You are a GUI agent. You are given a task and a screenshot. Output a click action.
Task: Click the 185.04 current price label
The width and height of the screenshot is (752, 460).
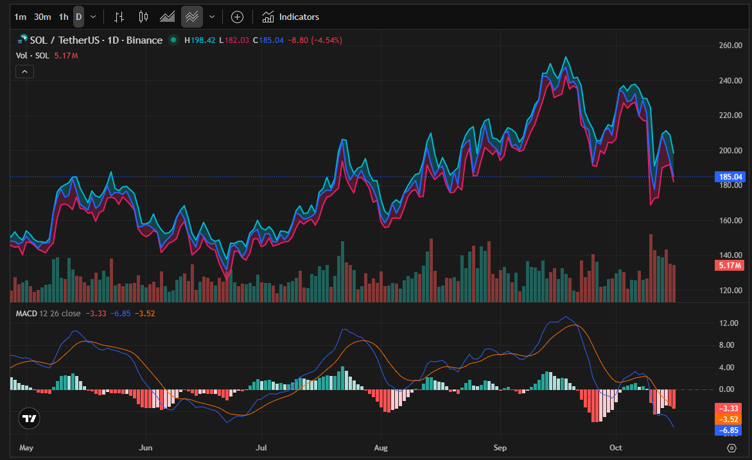point(727,177)
